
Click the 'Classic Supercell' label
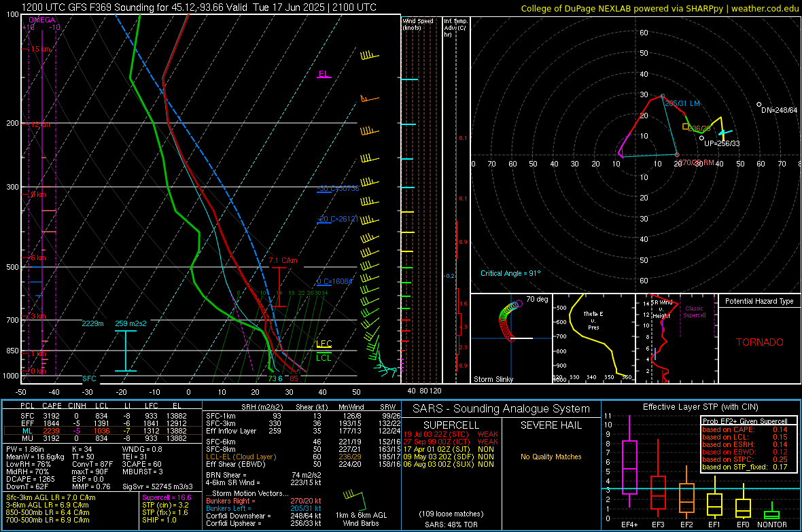(694, 312)
